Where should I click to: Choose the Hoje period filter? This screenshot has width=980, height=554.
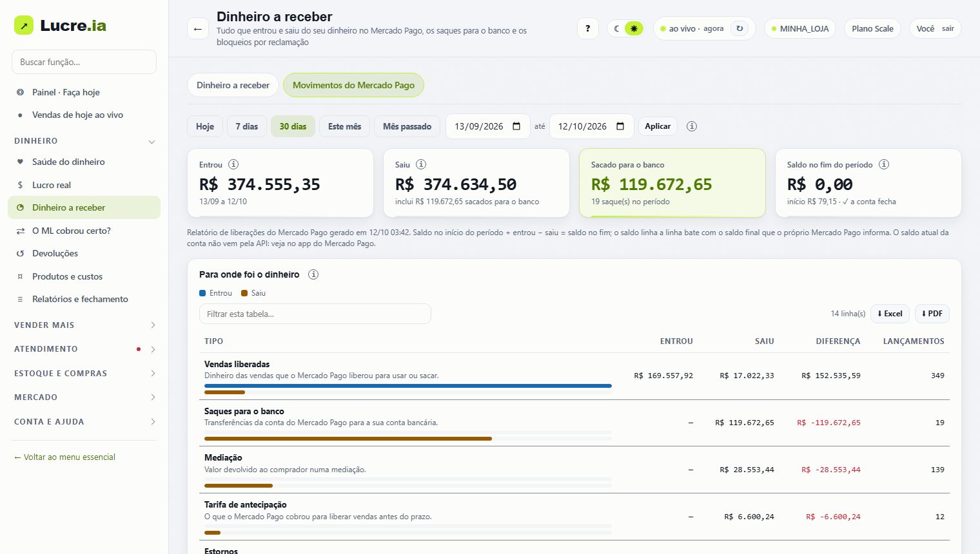(205, 126)
